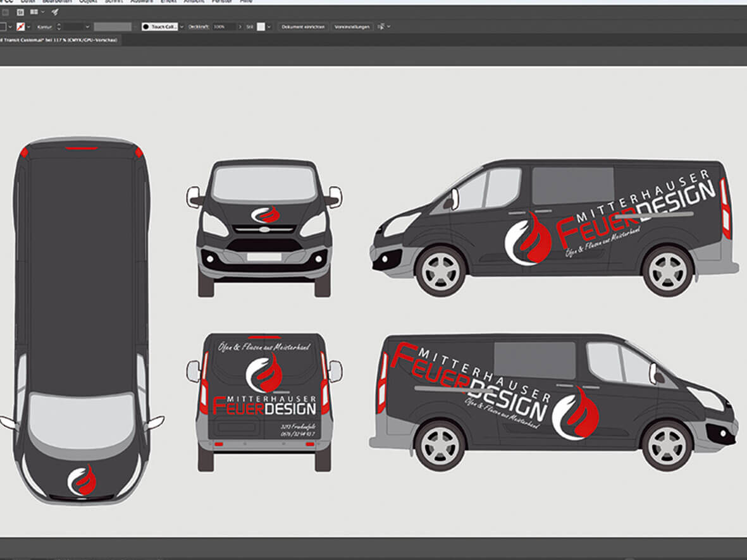Open the Deckkraft opacity panel link
747x560 pixels.
(199, 27)
